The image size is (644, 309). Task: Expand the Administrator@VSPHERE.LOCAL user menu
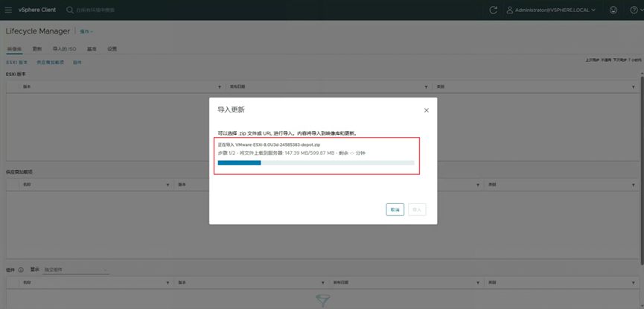(550, 10)
